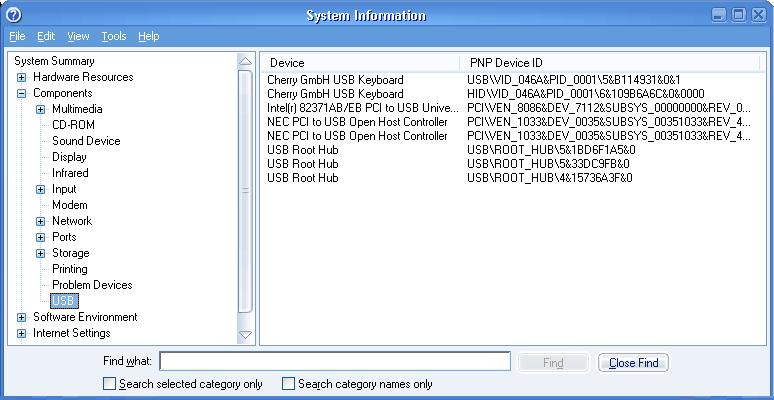Viewport: 774px width, 400px height.
Task: Select Problem Devices in the tree
Action: click(92, 285)
